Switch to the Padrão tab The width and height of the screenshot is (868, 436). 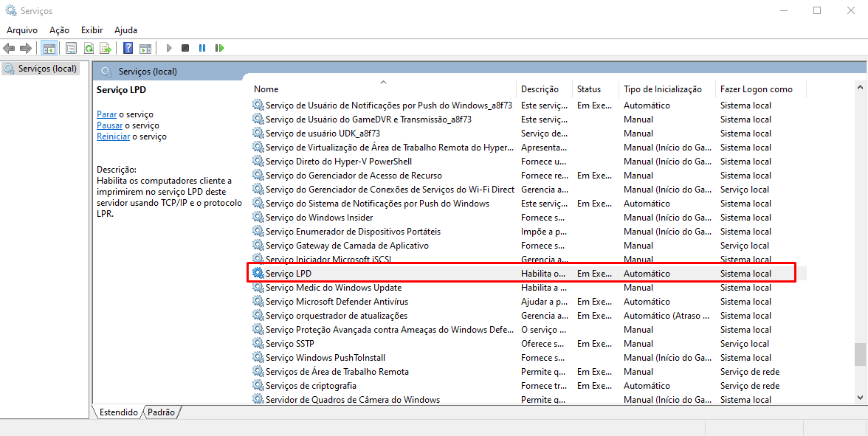point(162,412)
